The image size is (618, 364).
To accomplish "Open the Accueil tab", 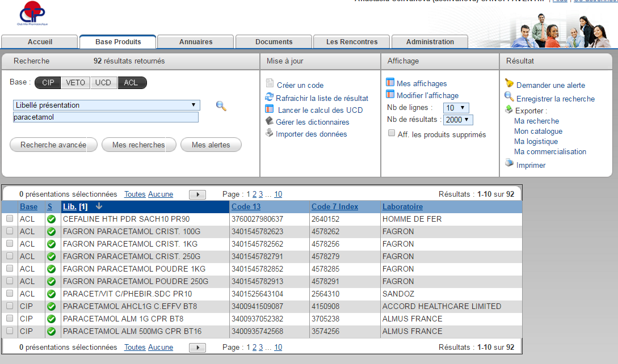I will click(x=40, y=42).
